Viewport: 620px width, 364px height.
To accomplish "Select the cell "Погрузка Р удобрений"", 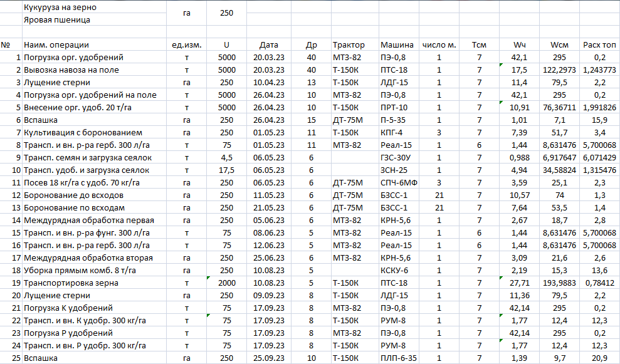I will (94, 333).
